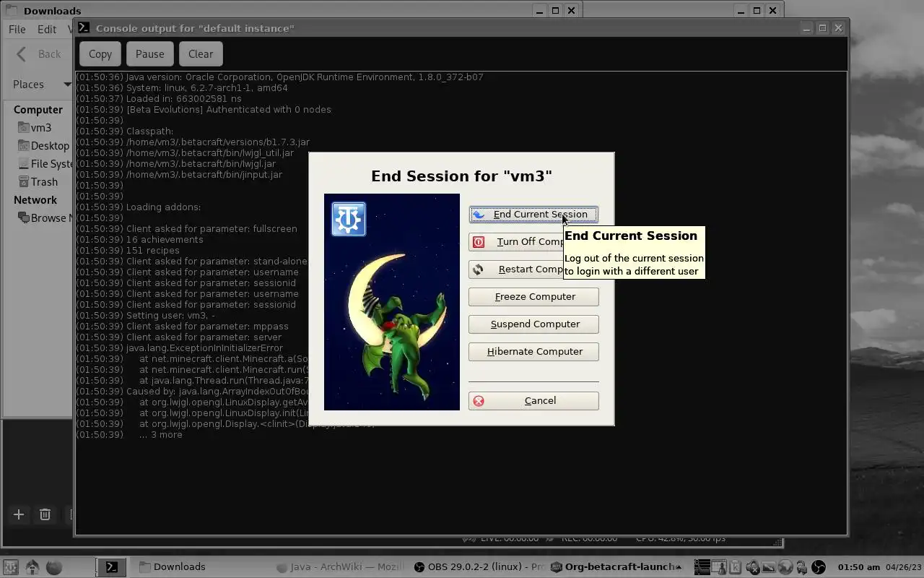
Task: Switch to Java - ArchWiki Mozilla taskbar entry
Action: coord(339,567)
